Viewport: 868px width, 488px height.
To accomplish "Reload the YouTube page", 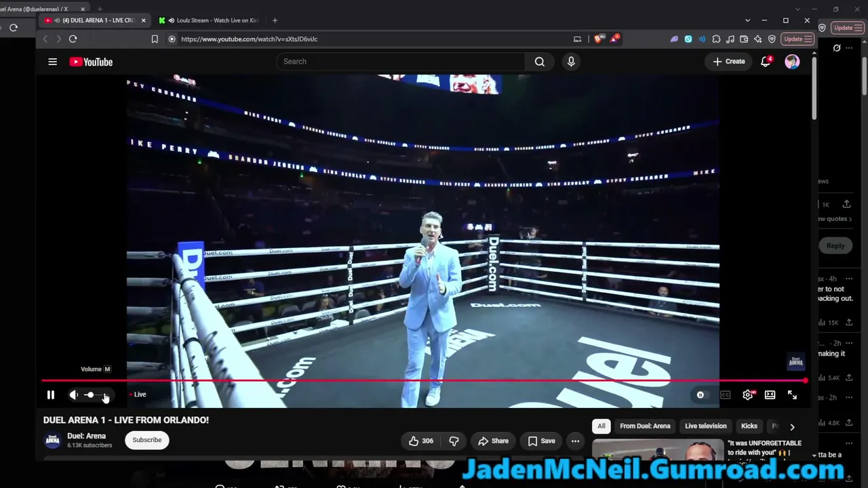I will (73, 39).
